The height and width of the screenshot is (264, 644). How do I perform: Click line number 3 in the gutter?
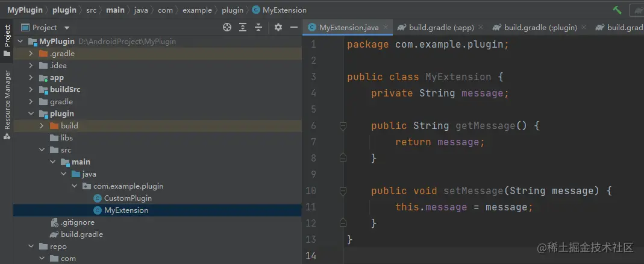click(x=313, y=77)
